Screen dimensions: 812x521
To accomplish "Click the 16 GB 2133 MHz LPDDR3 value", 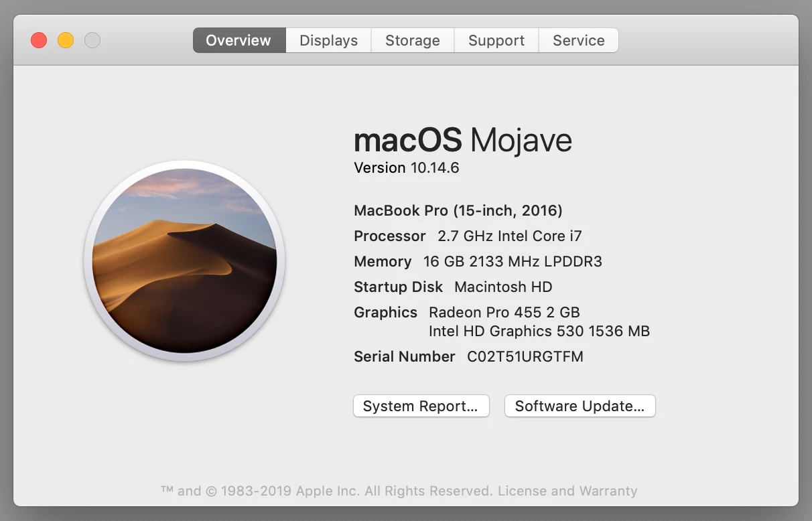I will [x=513, y=261].
